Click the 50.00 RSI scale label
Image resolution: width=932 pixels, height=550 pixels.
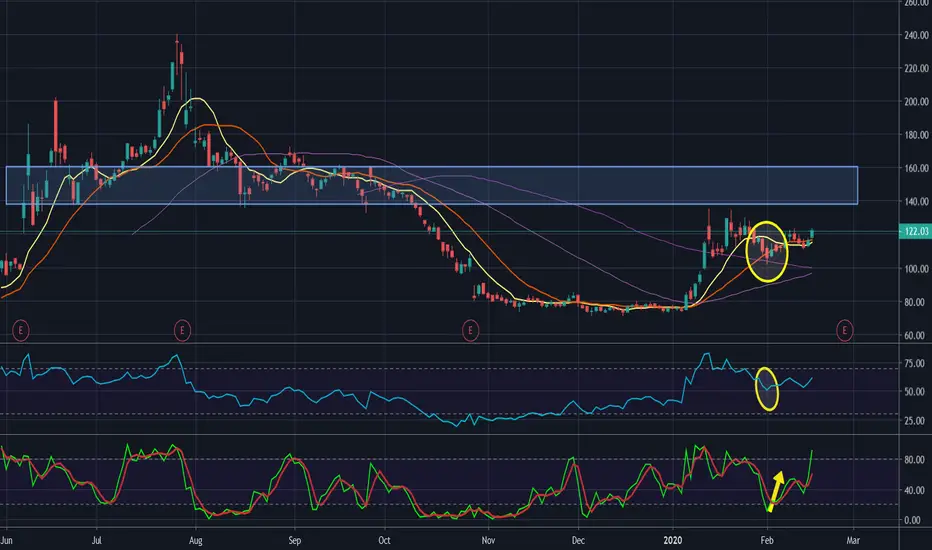914,392
